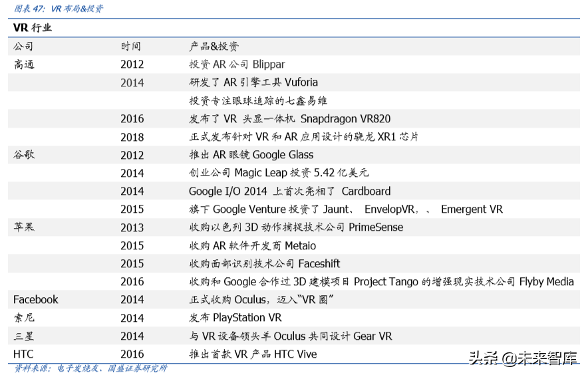
Task: Click the company cell '谷歌'
Action: coord(24,154)
